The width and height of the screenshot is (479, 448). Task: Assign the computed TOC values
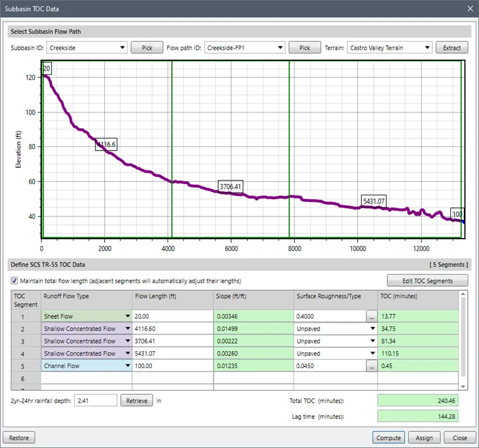coord(424,438)
